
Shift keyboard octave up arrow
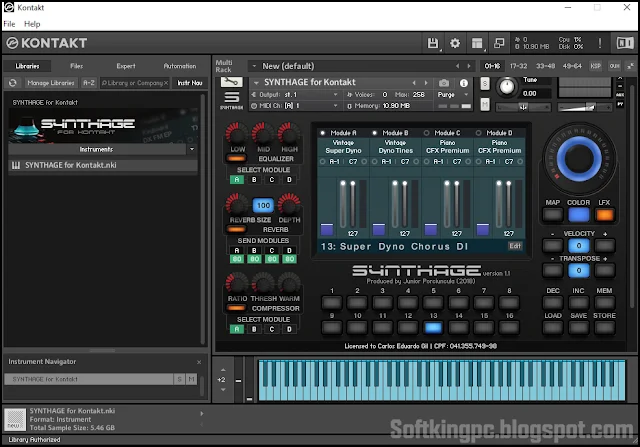coord(223,370)
